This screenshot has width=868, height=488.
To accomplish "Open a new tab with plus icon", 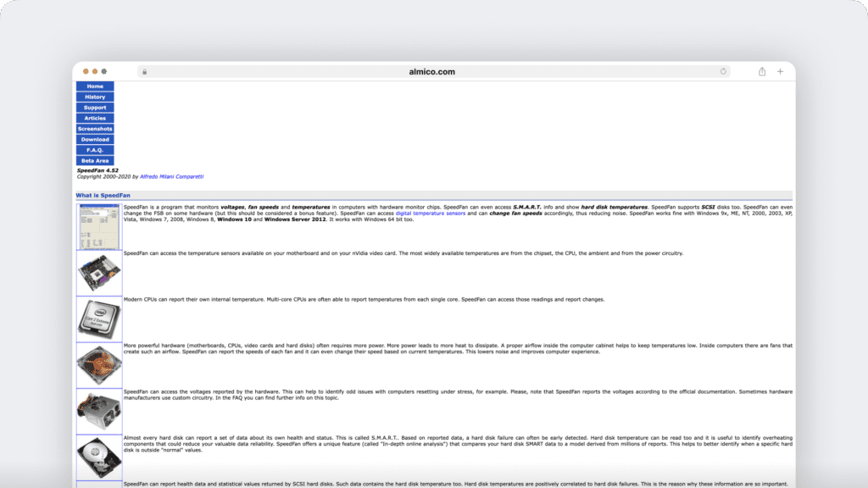I will (x=781, y=72).
